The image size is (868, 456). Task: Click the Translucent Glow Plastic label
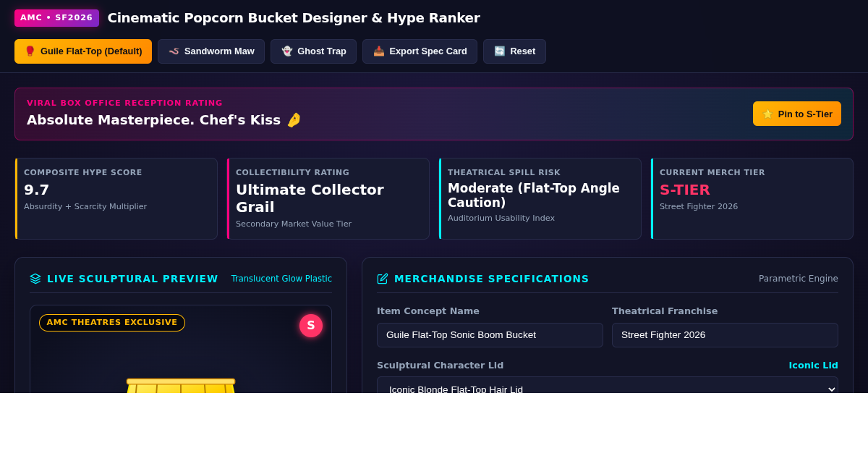[281, 279]
